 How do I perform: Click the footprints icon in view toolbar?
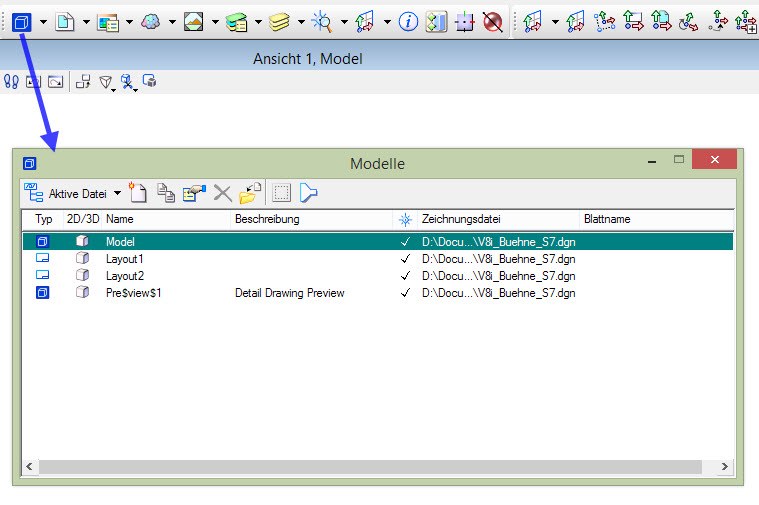coord(11,82)
